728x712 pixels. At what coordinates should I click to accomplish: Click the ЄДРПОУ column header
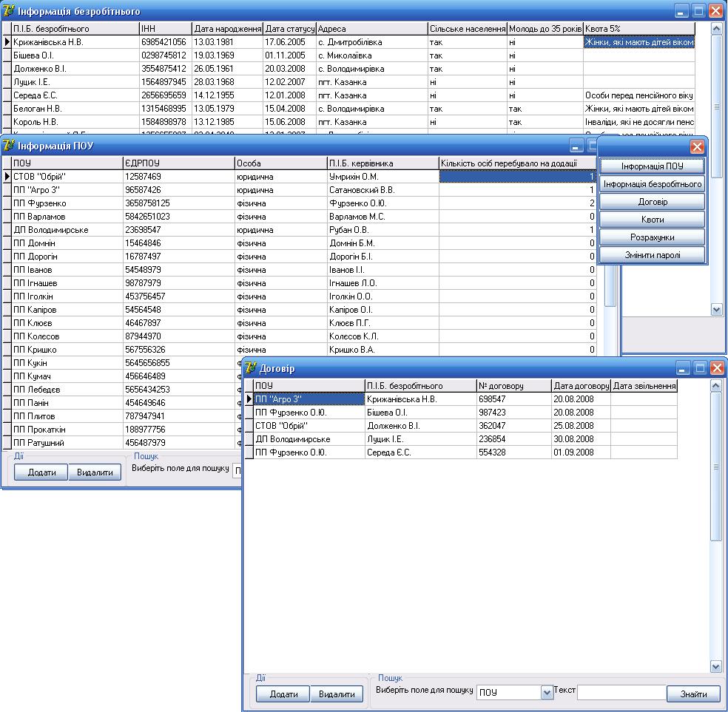coord(178,163)
